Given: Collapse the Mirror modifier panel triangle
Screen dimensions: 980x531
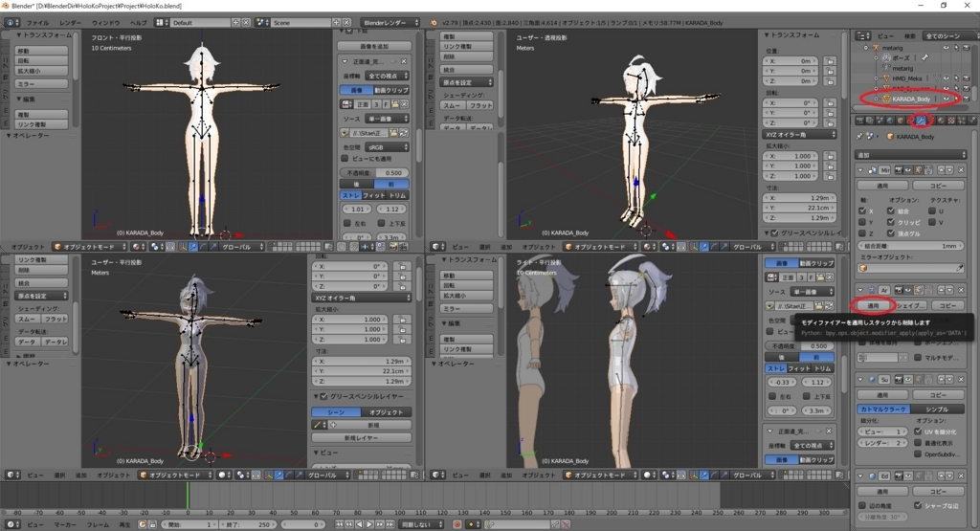Looking at the screenshot, I should (x=860, y=170).
